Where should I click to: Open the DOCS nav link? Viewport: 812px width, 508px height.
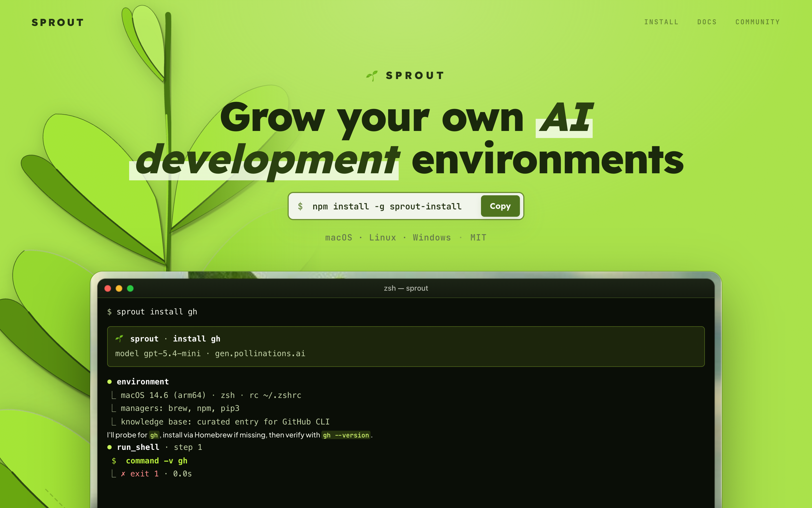707,22
